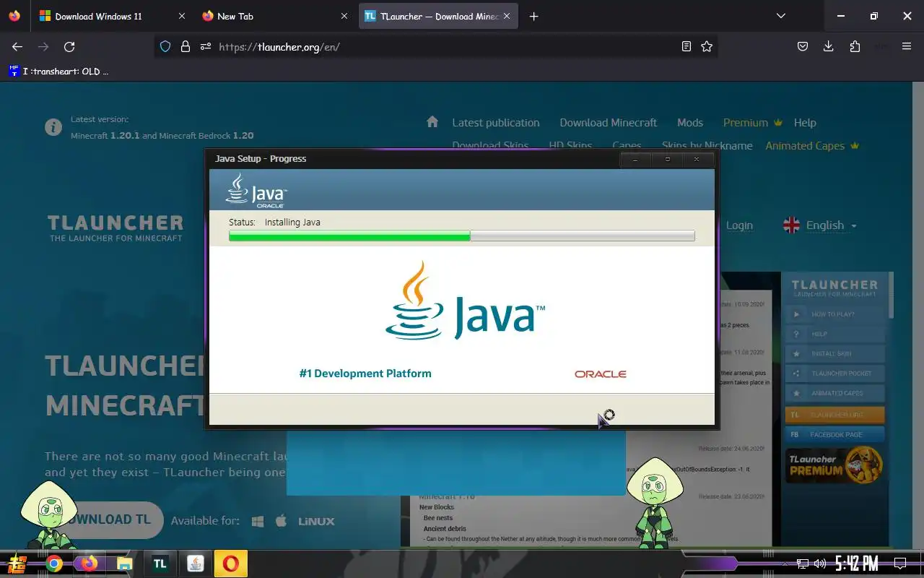Open the Firefox downloads panel
The image size is (924, 578).
[828, 46]
